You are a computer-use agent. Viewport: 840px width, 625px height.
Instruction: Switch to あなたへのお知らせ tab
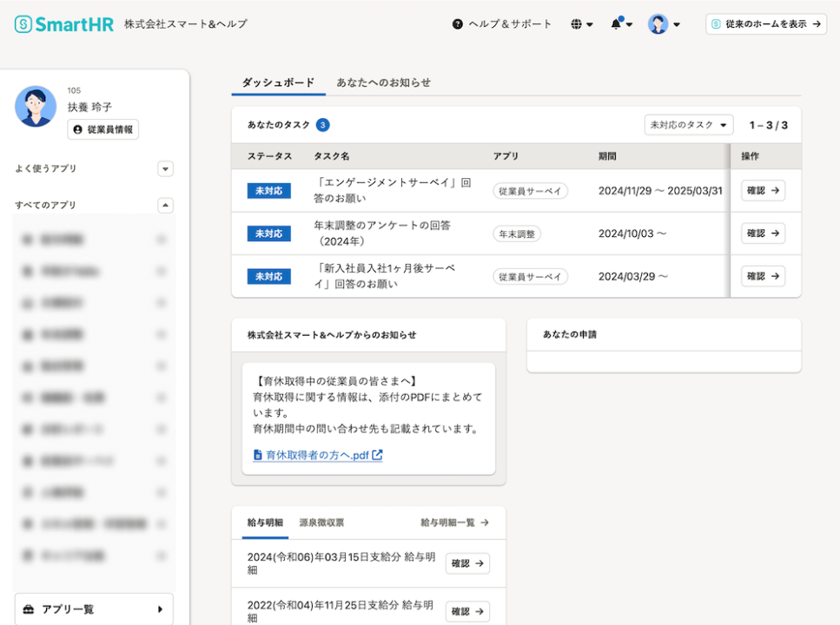click(x=384, y=82)
